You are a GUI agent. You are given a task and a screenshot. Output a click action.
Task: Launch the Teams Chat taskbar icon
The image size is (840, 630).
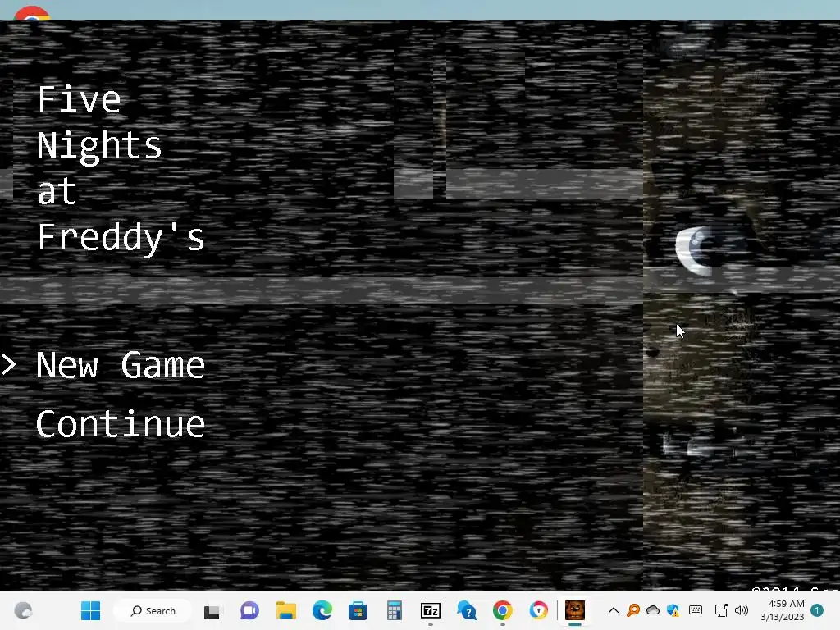[249, 610]
